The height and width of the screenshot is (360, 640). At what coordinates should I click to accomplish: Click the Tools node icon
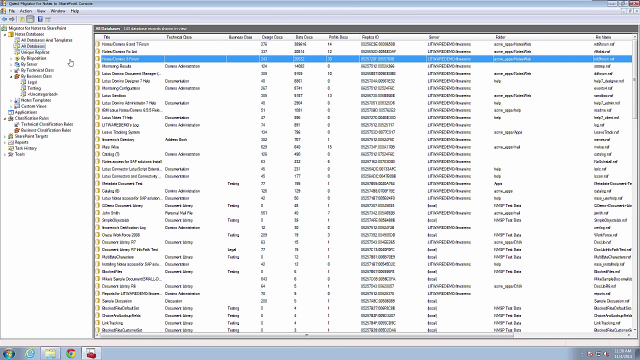(11, 154)
